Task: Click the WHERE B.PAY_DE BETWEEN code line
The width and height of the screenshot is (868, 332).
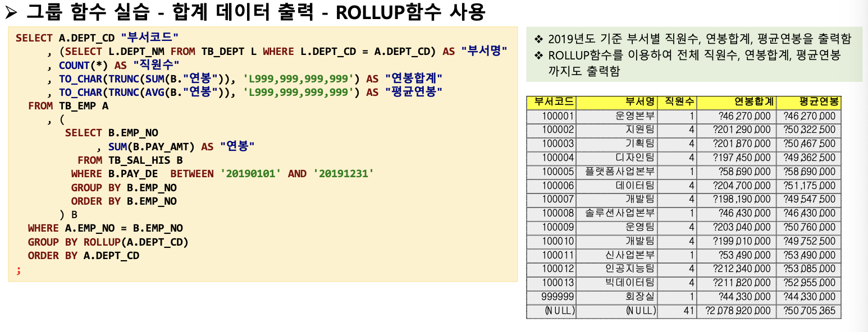Action: [x=222, y=174]
